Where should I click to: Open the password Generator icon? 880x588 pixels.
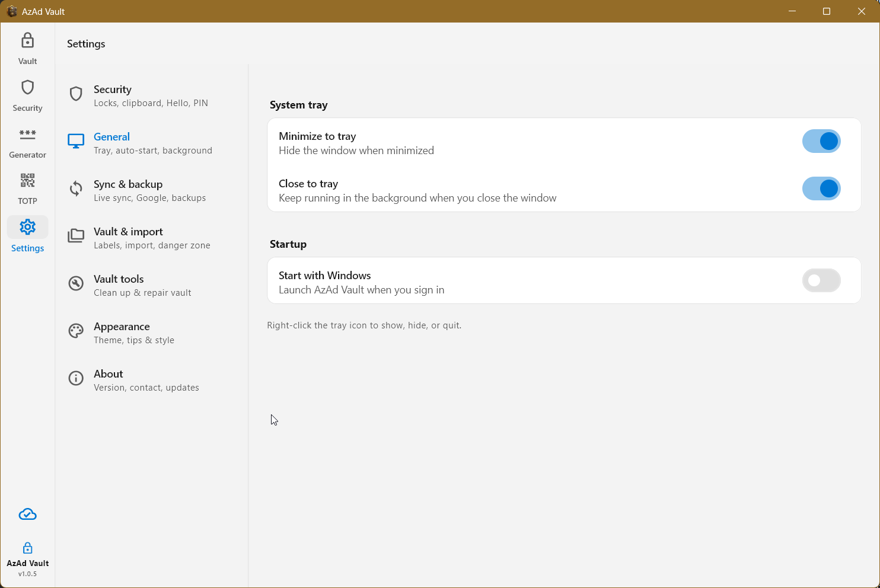tap(27, 135)
